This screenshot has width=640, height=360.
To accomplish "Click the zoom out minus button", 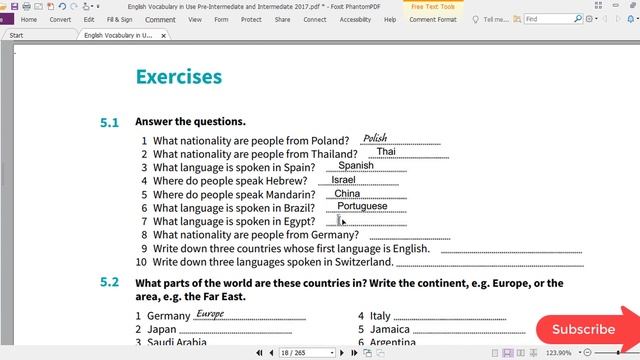I will pos(588,353).
